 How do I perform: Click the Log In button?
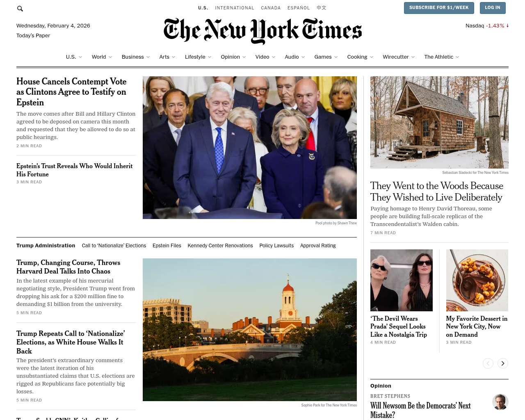pyautogui.click(x=492, y=8)
